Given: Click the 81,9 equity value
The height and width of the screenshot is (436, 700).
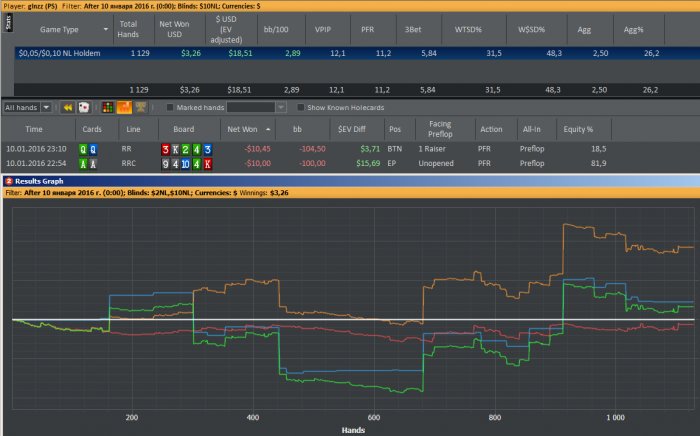Looking at the screenshot, I should pos(598,163).
